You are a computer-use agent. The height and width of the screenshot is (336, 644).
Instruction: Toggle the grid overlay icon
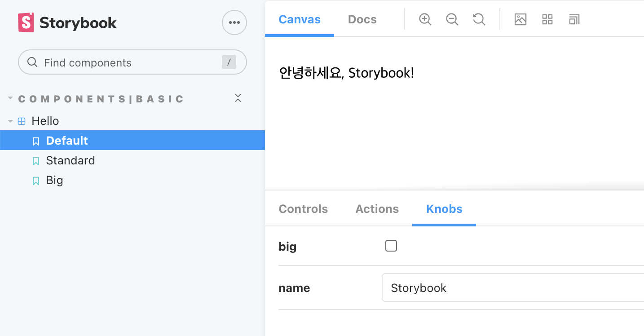point(547,19)
